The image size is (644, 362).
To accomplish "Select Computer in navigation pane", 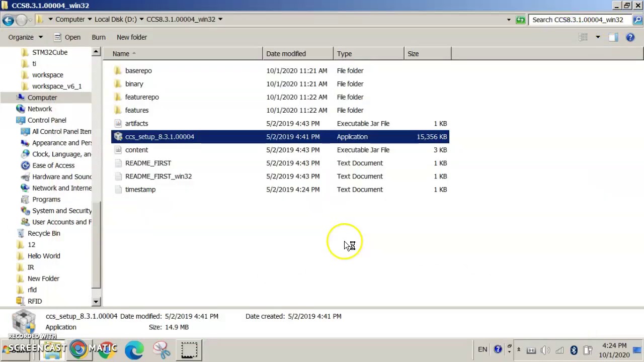I will click(42, 98).
